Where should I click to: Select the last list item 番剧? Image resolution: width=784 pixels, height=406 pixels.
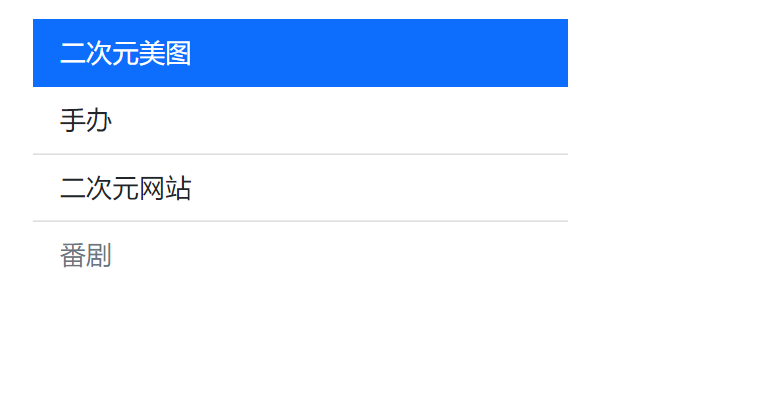pyautogui.click(x=300, y=255)
